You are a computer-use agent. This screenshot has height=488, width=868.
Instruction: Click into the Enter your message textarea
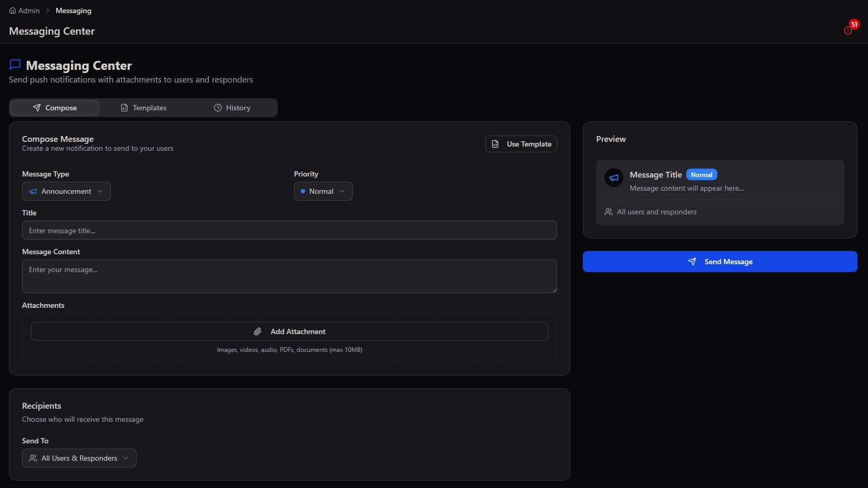coord(289,276)
